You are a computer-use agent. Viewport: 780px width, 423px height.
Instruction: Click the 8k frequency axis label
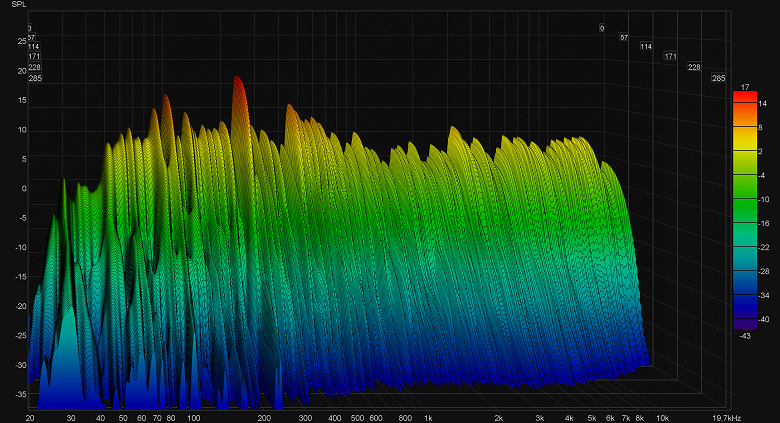coord(640,418)
